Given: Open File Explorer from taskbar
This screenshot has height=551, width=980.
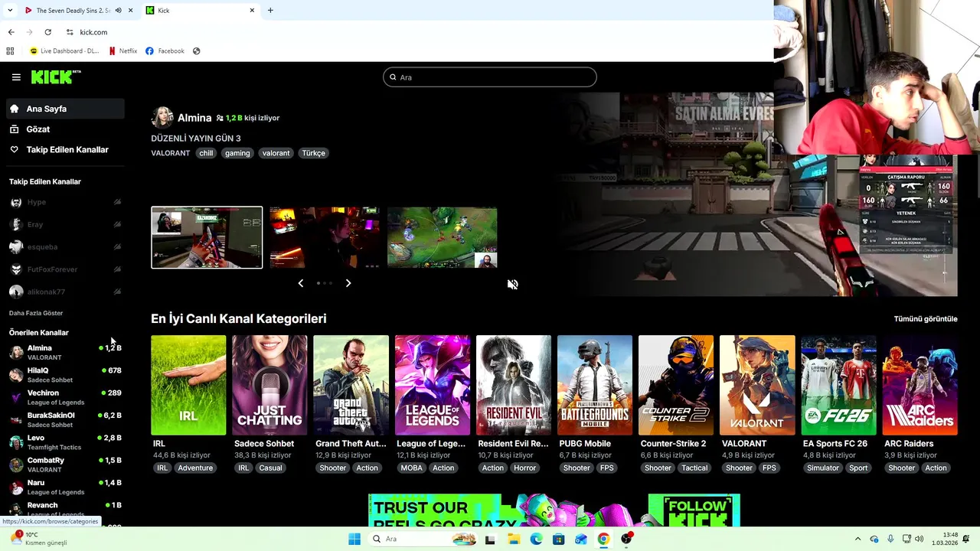Looking at the screenshot, I should [514, 539].
